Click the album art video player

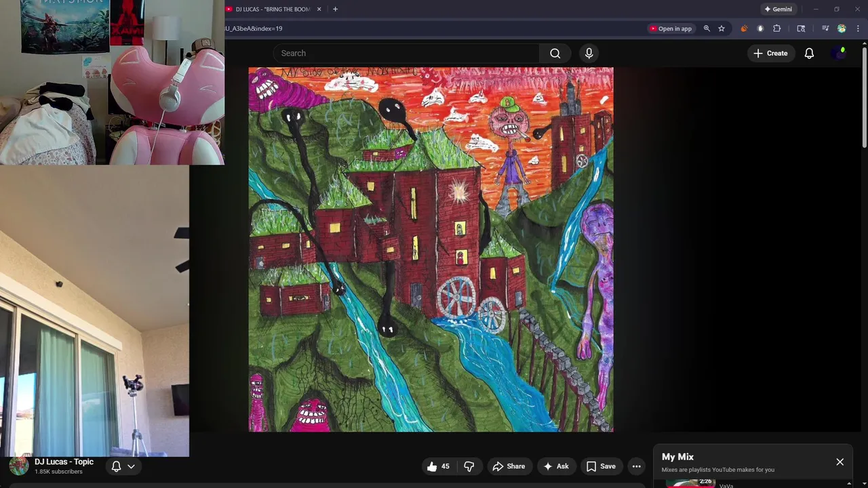coord(431,249)
